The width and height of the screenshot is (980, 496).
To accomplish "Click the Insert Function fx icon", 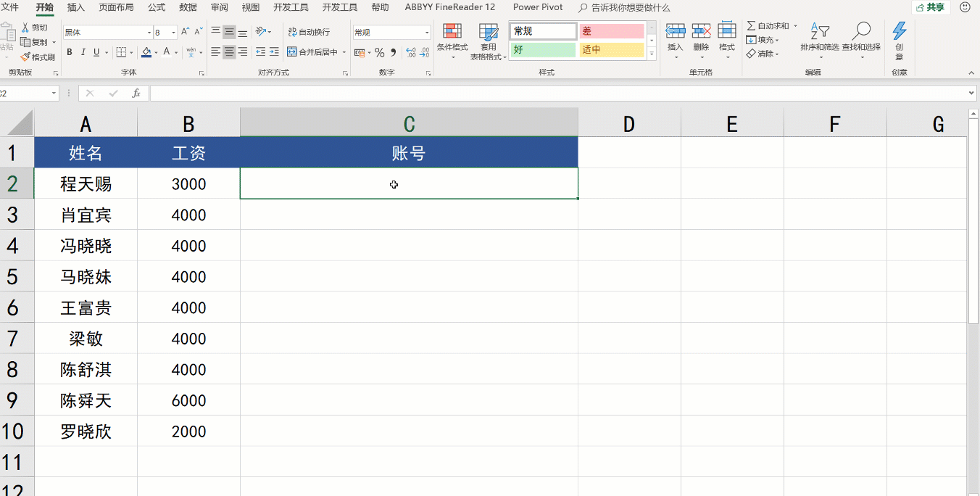I will click(136, 94).
